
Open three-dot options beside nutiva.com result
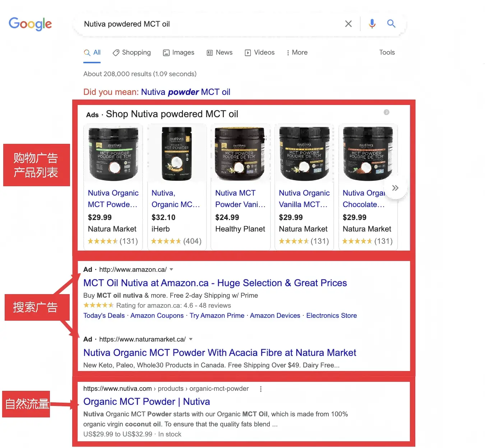tap(261, 389)
